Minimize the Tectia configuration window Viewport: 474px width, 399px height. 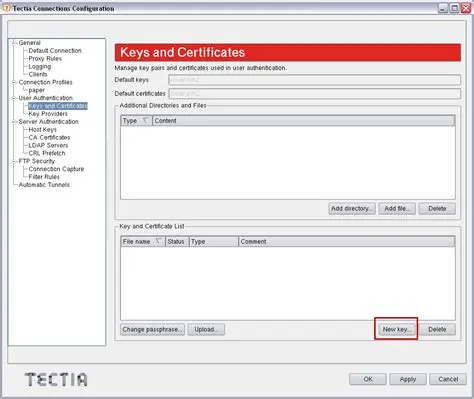442,8
